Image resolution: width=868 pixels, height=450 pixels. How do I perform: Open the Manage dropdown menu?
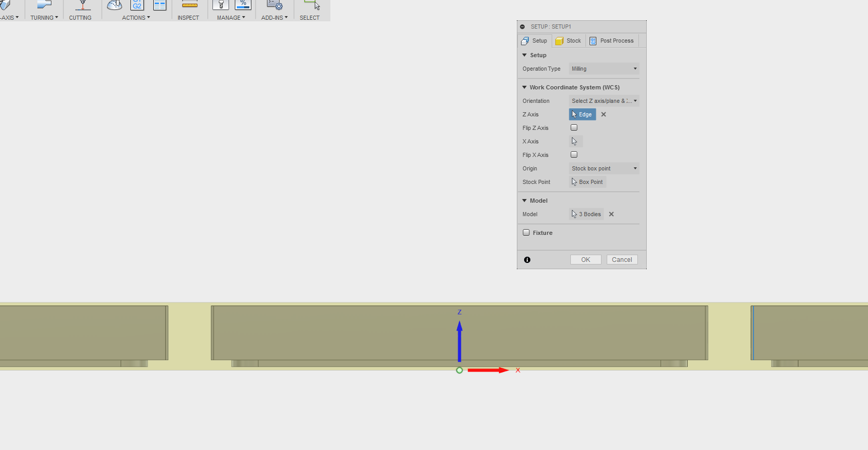pos(231,18)
